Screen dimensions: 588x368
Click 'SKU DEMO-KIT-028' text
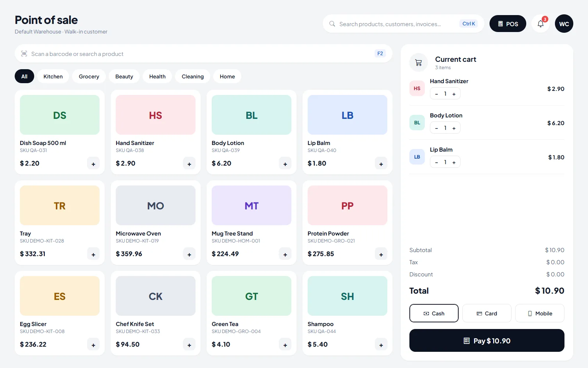pyautogui.click(x=42, y=241)
